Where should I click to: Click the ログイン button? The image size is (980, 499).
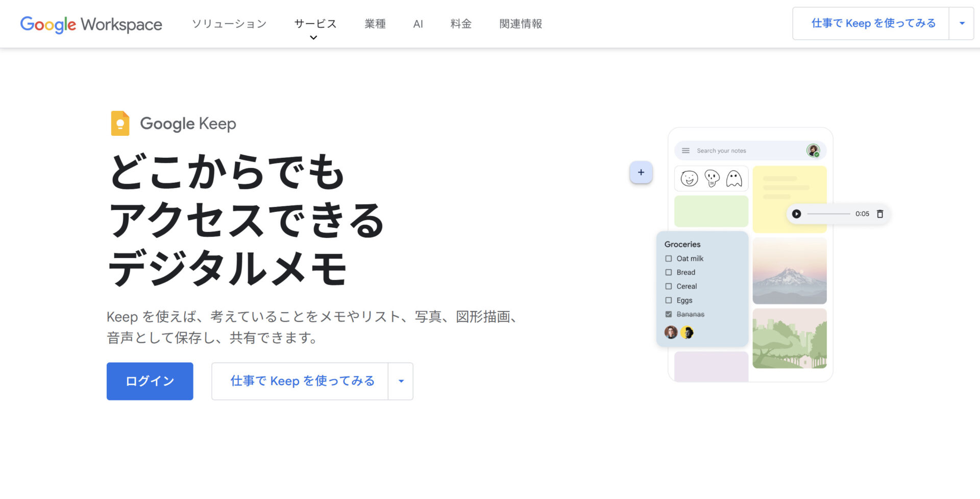coord(150,381)
